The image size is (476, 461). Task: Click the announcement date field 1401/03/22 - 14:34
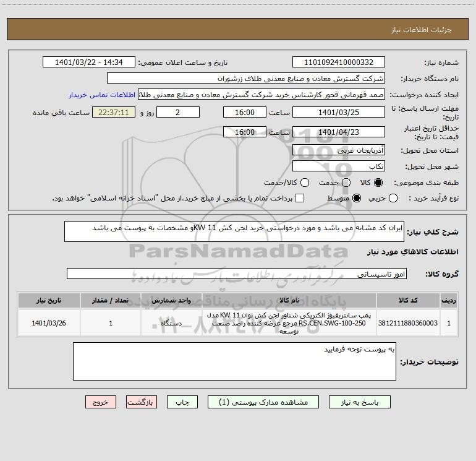tap(89, 62)
